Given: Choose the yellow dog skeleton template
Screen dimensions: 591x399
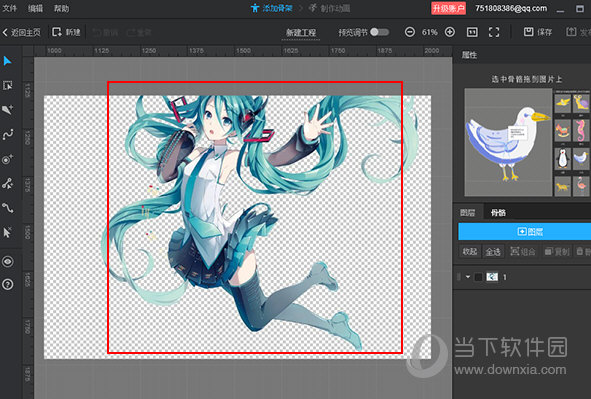Looking at the screenshot, I should (x=562, y=186).
